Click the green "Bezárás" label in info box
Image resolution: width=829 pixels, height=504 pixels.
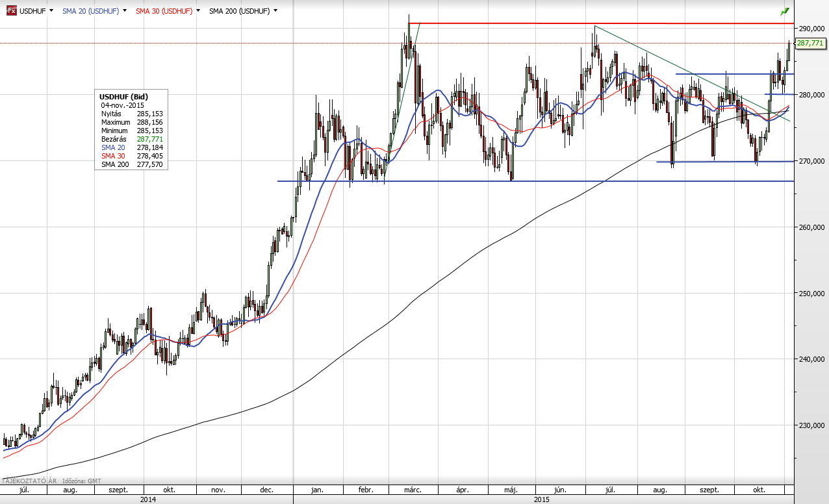click(x=114, y=139)
